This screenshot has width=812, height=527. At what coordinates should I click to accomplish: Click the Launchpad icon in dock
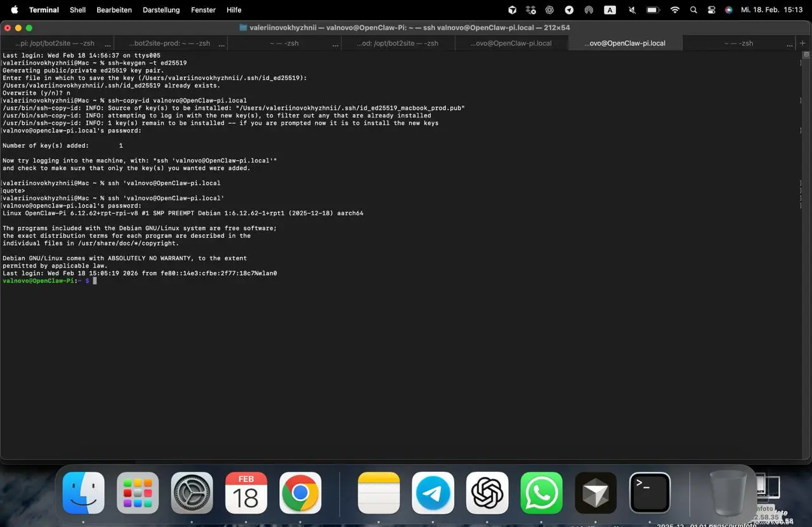pyautogui.click(x=138, y=493)
